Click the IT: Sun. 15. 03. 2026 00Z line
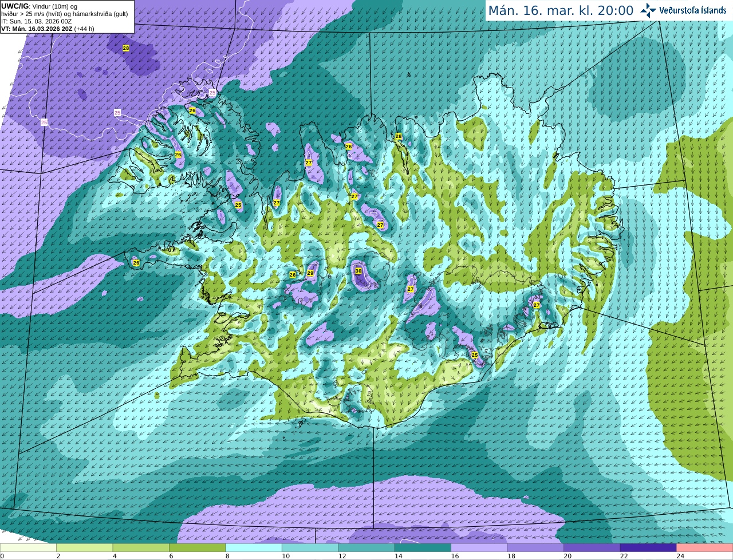The image size is (733, 560). tap(36, 21)
